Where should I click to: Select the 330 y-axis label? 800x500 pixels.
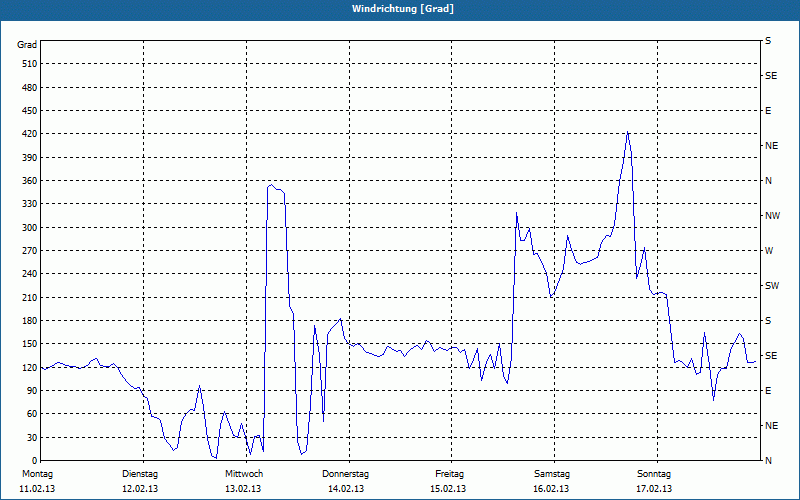tap(30, 204)
